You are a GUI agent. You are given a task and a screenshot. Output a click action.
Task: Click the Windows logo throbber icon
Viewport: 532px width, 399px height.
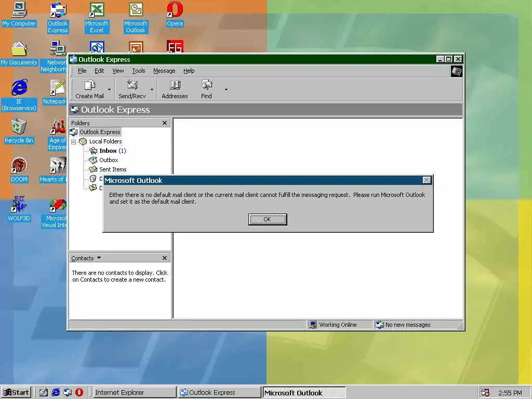point(456,71)
